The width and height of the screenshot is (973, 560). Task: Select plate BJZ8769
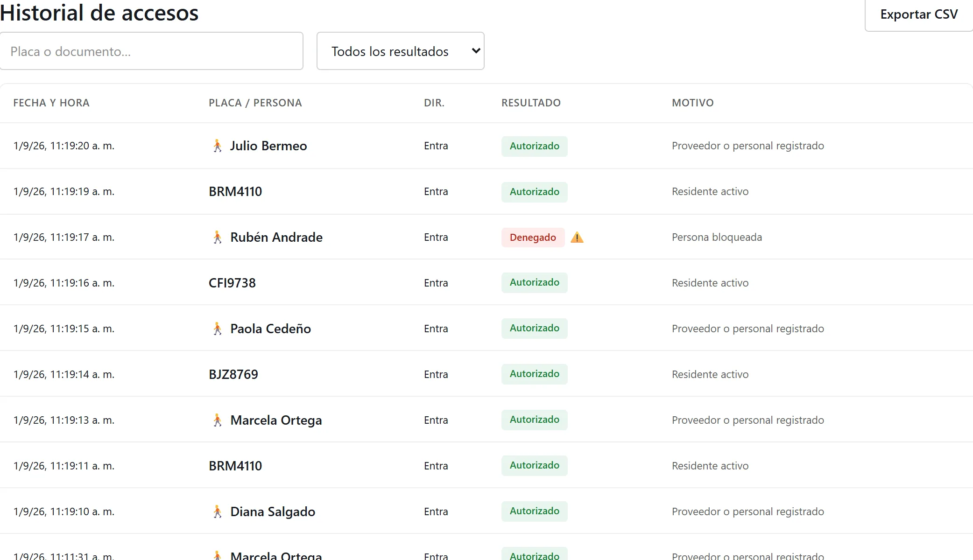click(x=233, y=375)
